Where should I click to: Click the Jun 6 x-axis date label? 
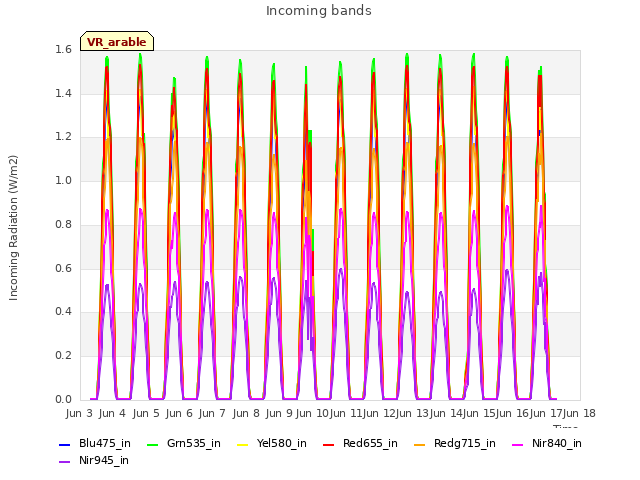pyautogui.click(x=179, y=413)
